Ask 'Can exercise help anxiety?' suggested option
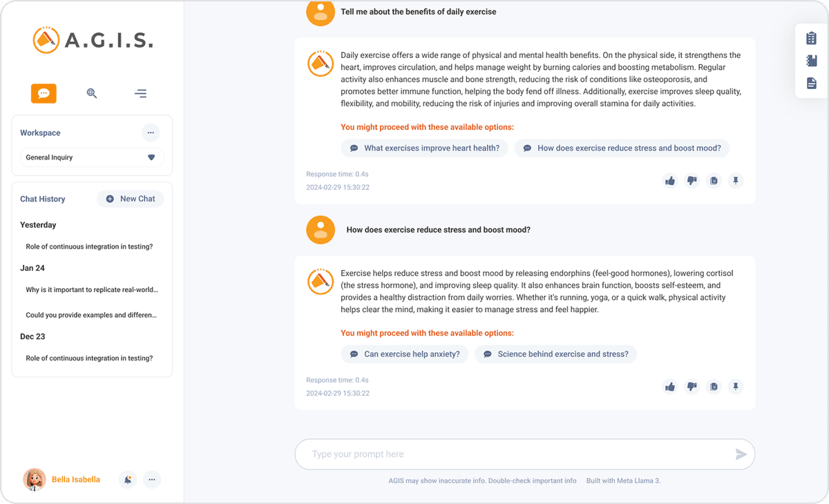This screenshot has width=829, height=504. 404,353
